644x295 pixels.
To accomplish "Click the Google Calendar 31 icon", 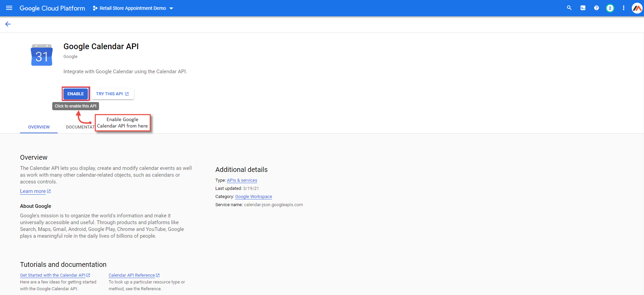I will (x=42, y=55).
